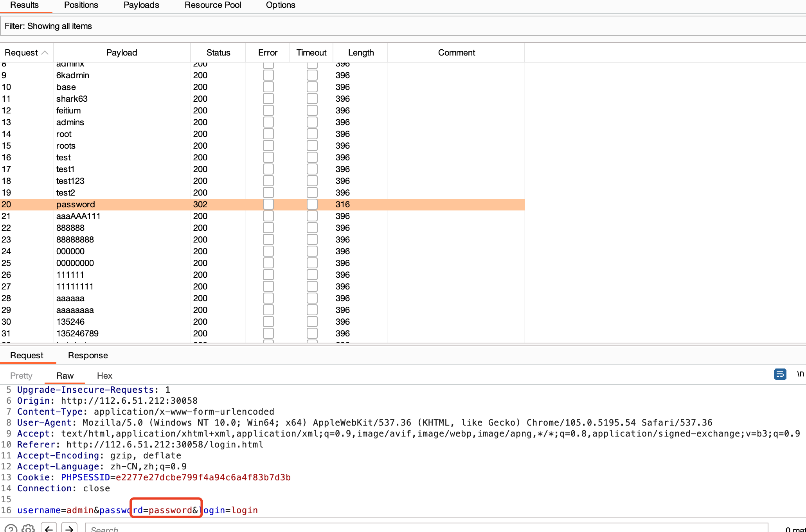
Task: Click the 316 length value
Action: click(343, 204)
